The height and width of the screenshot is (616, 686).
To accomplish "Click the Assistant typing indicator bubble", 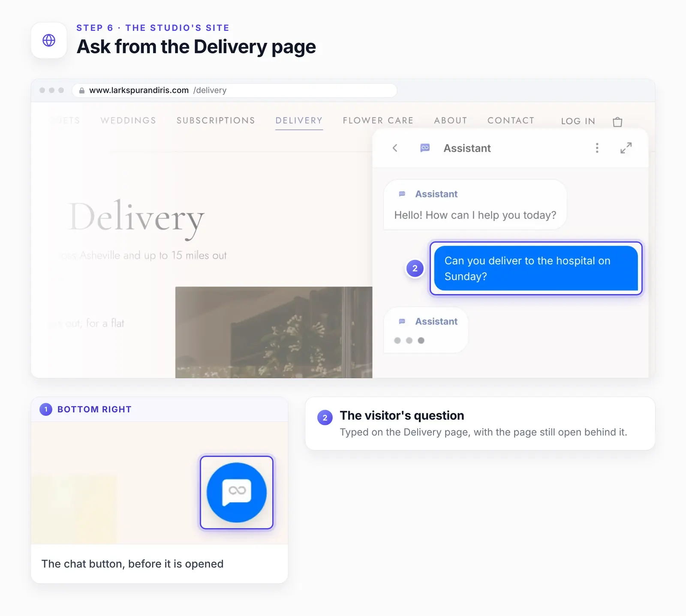I will (426, 330).
